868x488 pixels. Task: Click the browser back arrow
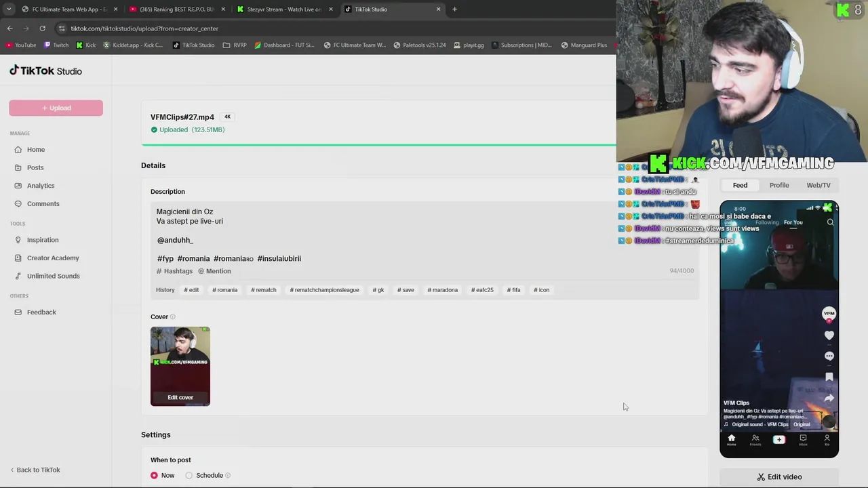tap(9, 28)
